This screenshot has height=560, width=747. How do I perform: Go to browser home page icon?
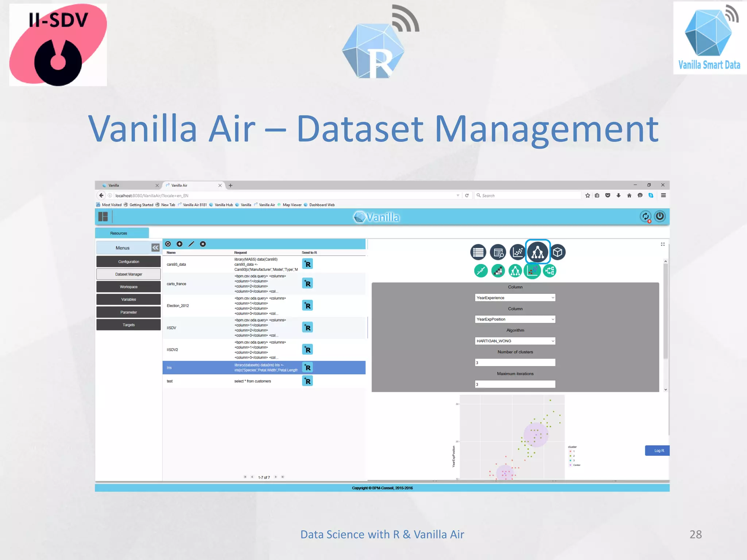click(629, 195)
